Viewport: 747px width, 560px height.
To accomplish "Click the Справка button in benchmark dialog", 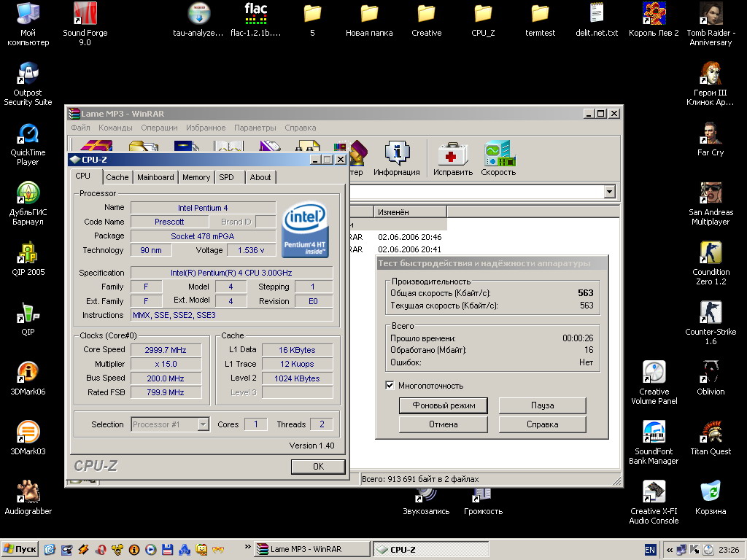I will [542, 424].
